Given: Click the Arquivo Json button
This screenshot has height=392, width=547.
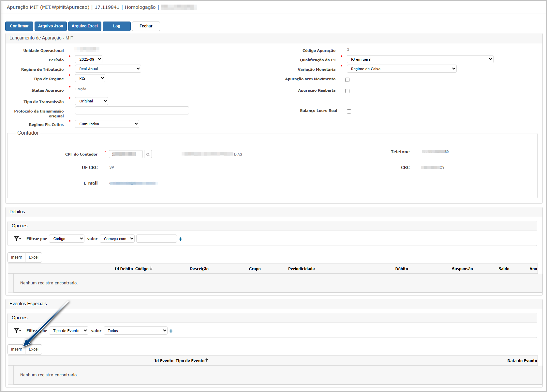Looking at the screenshot, I should (x=51, y=26).
